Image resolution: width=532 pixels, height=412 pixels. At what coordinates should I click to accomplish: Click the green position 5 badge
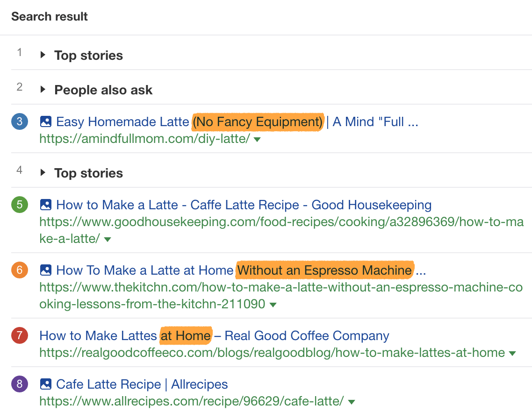[20, 205]
